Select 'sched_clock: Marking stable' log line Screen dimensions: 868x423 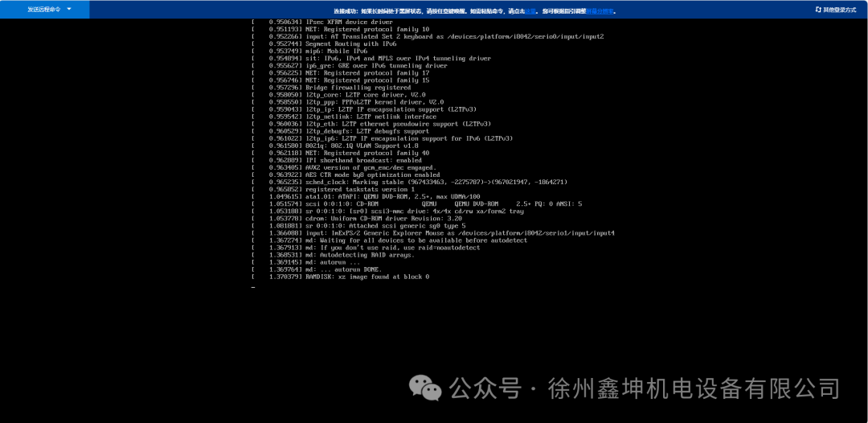point(409,183)
